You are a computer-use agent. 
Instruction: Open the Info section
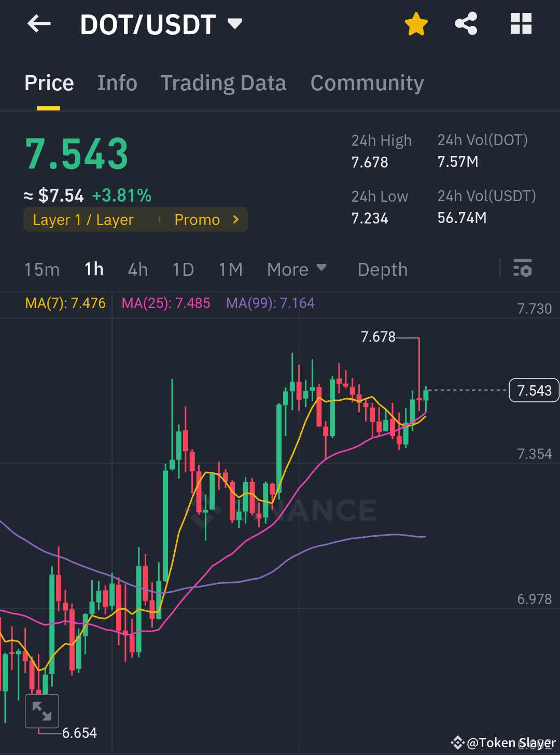pyautogui.click(x=117, y=83)
